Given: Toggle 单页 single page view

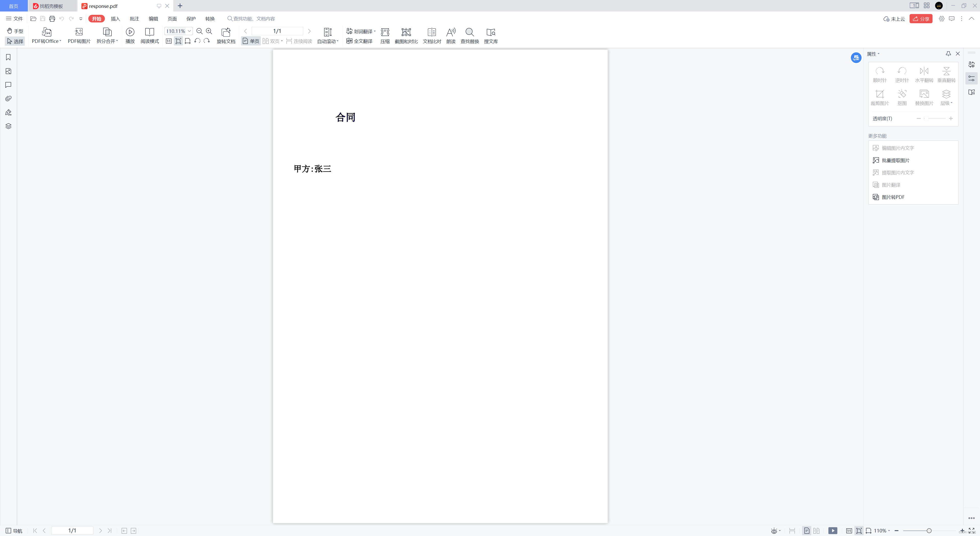Looking at the screenshot, I should (x=250, y=41).
